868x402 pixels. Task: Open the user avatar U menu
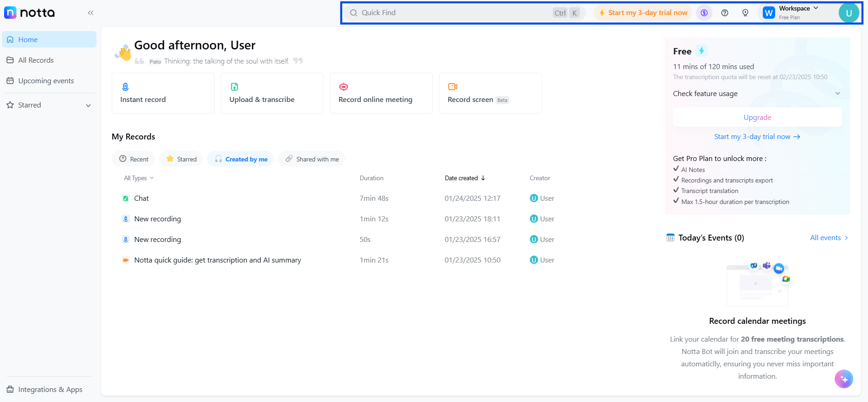tap(849, 13)
